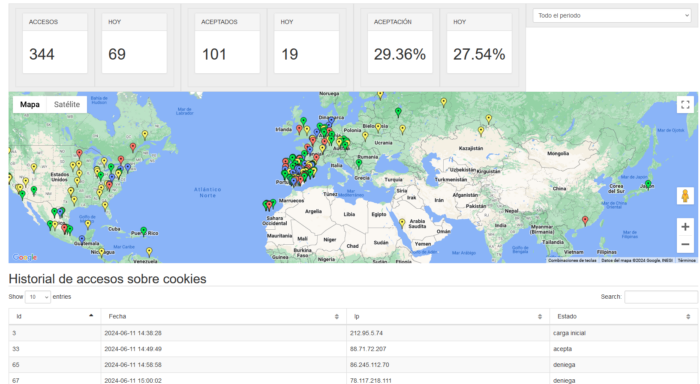Toggle fullscreen map view icon
Viewport: 700px width, 384px height.
tap(685, 104)
